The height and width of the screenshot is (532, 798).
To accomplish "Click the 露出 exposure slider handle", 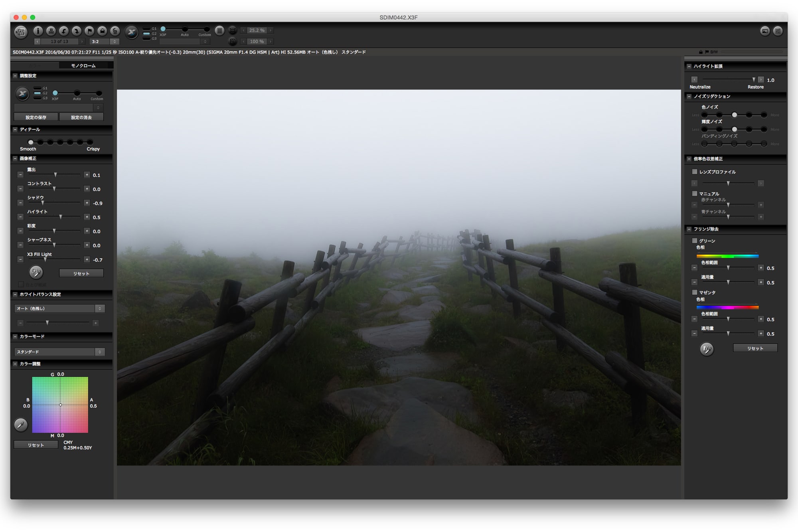I will point(55,175).
